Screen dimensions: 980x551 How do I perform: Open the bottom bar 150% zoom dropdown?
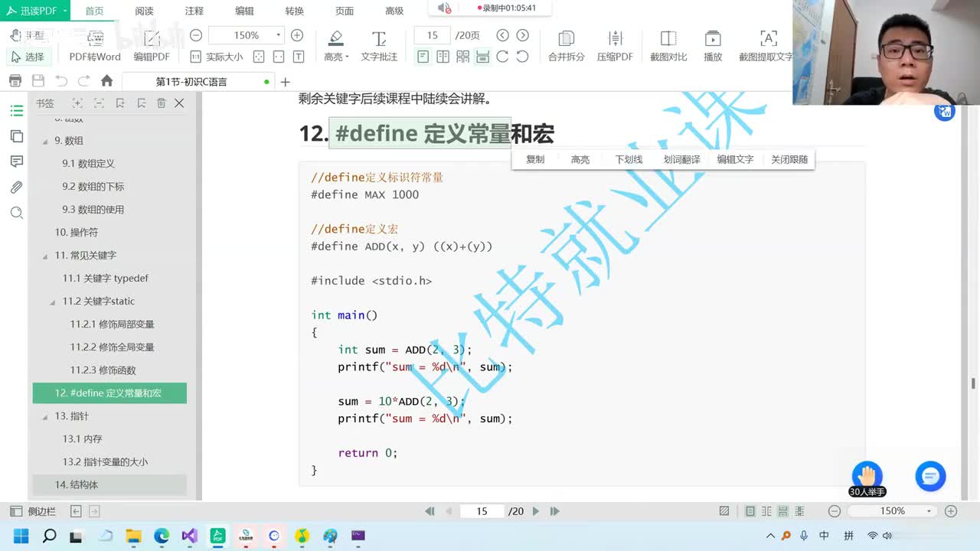929,511
